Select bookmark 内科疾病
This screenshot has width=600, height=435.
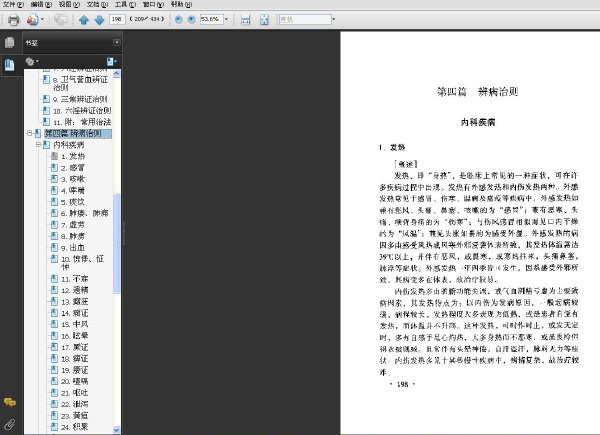click(69, 145)
